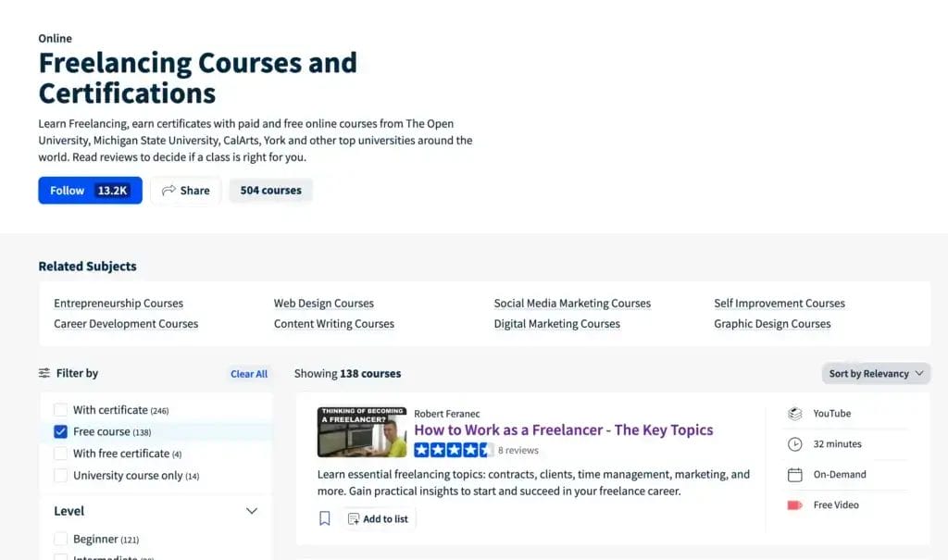Click the calendar icon next to On-Demand

(x=794, y=474)
